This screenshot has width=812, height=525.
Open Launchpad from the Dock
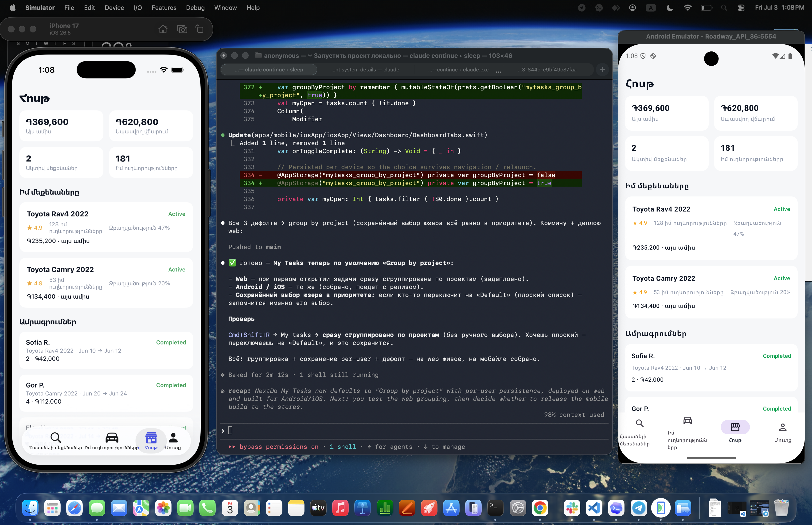[x=52, y=508]
